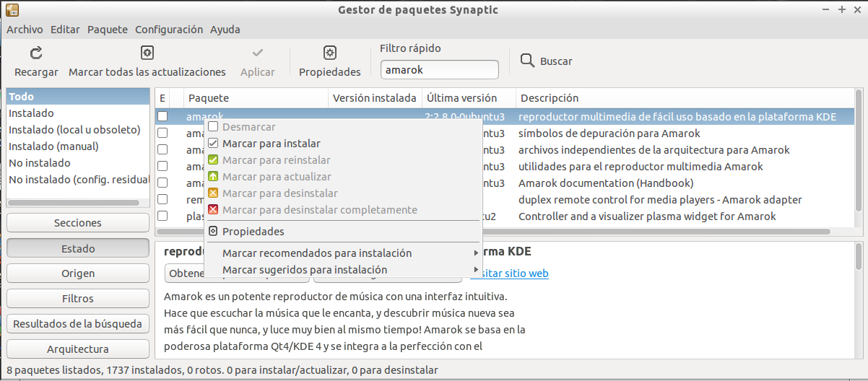The width and height of the screenshot is (868, 381).
Task: Toggle checkbox for duplex remote control row
Action: point(162,199)
